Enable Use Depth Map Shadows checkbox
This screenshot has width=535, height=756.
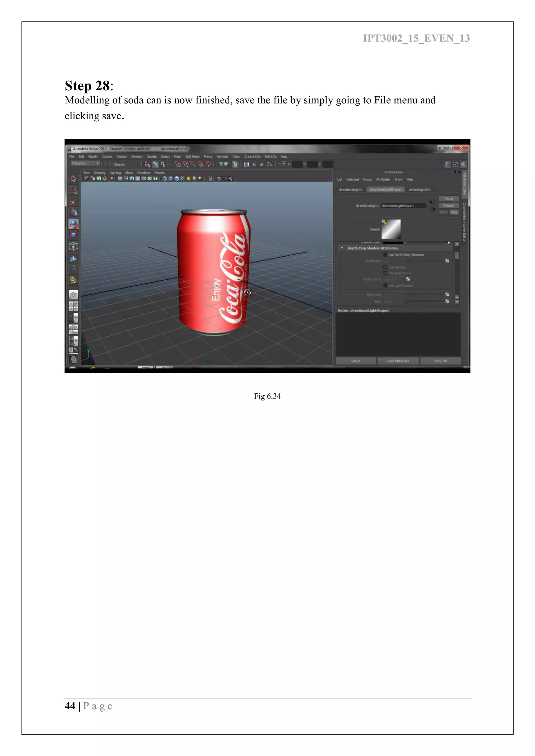click(385, 255)
